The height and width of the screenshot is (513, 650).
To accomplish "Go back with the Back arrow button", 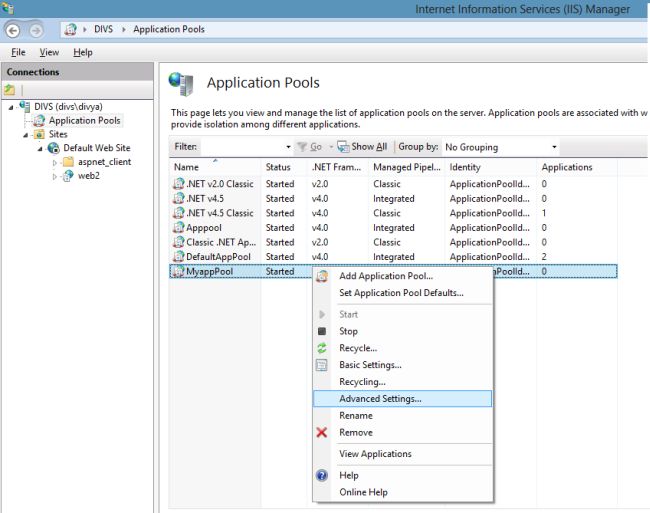I will click(x=13, y=31).
